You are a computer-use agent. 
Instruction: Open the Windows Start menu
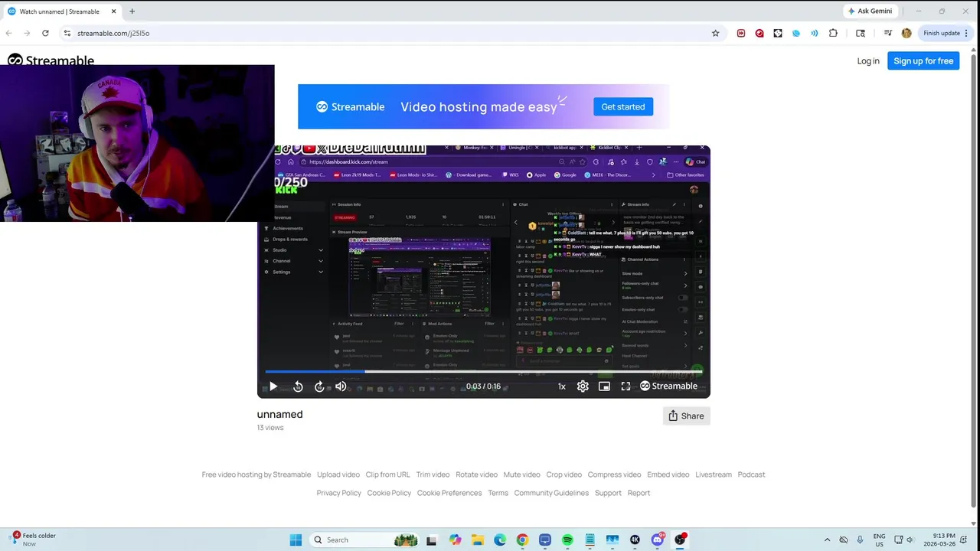[x=296, y=540]
